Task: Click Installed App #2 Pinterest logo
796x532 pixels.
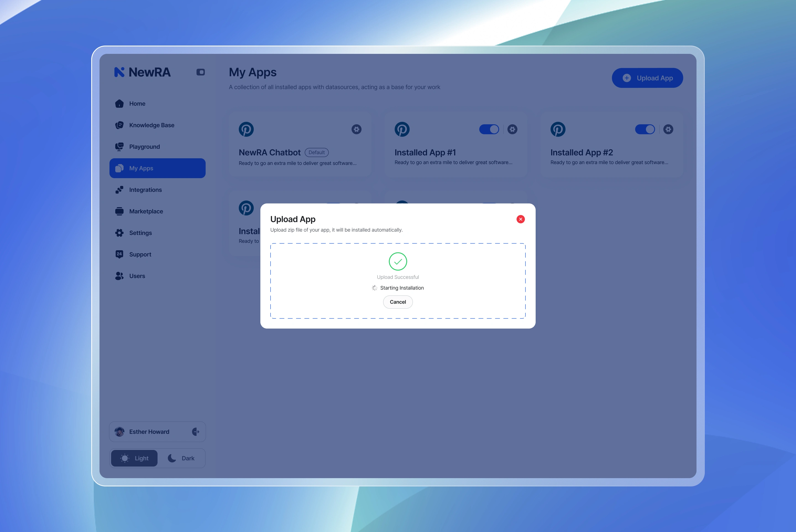Action: (558, 129)
